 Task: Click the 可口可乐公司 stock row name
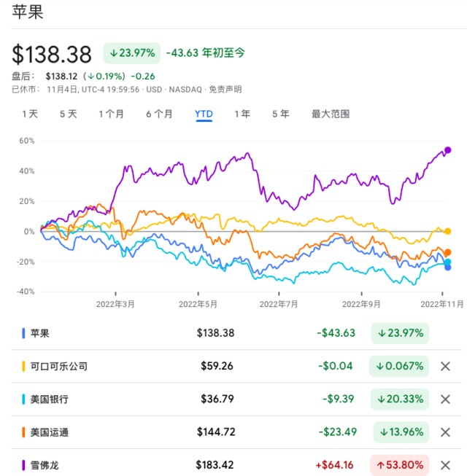coord(58,366)
